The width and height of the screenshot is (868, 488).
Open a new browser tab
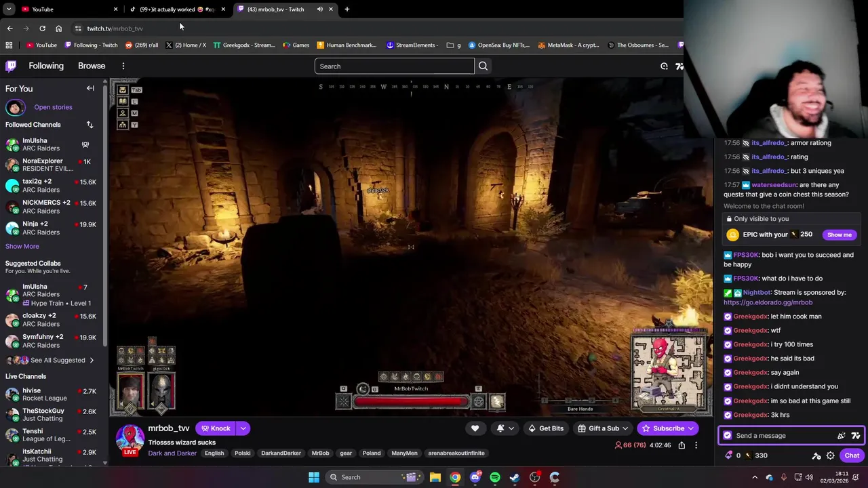coord(347,9)
